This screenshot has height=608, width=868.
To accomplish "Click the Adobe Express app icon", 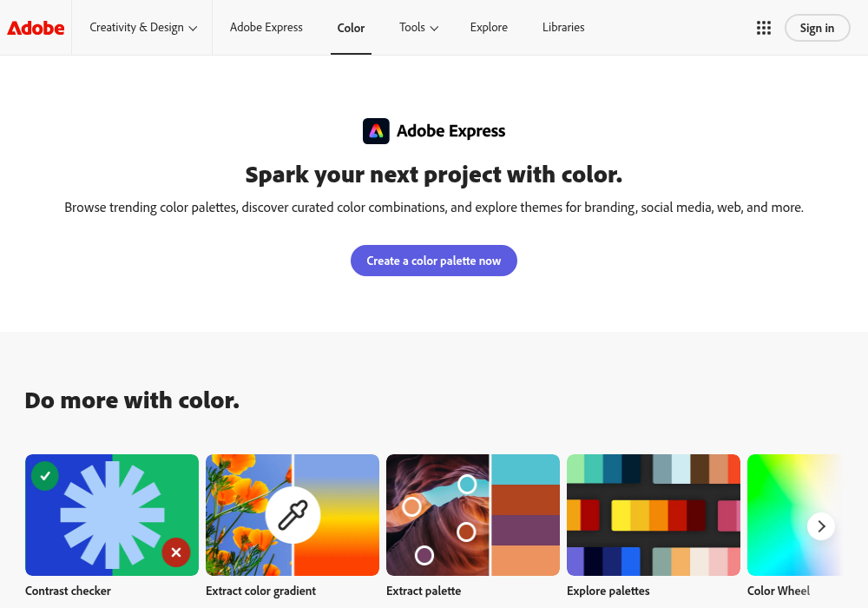I will (x=376, y=131).
